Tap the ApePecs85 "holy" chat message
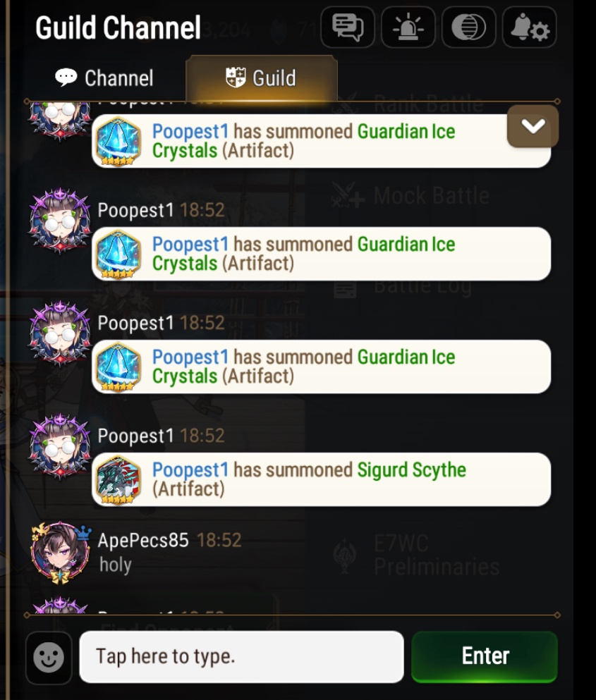This screenshot has width=596, height=700. (x=115, y=565)
